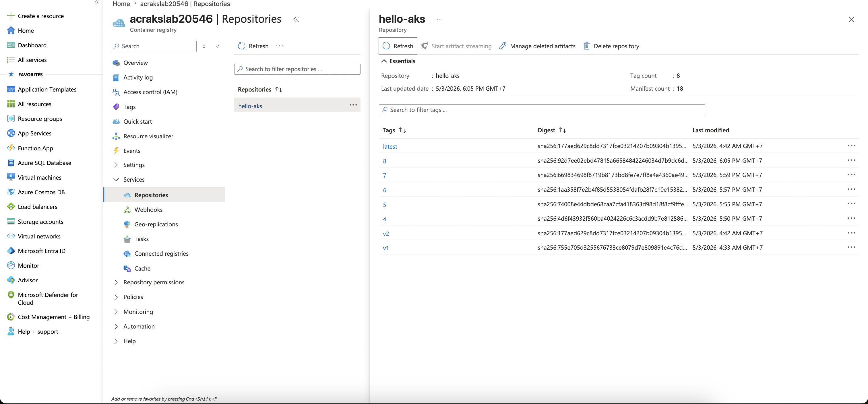Select the hello-aks repository row

coord(297,105)
